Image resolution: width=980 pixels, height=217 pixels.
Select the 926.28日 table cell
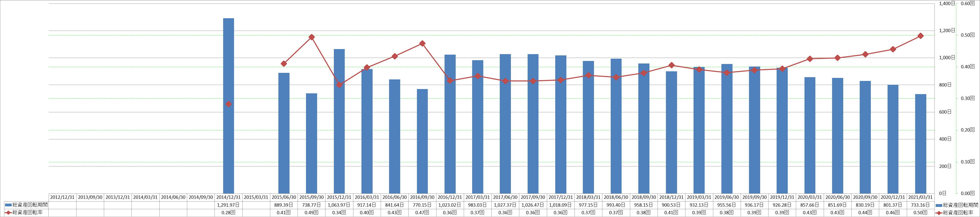[x=782, y=205]
